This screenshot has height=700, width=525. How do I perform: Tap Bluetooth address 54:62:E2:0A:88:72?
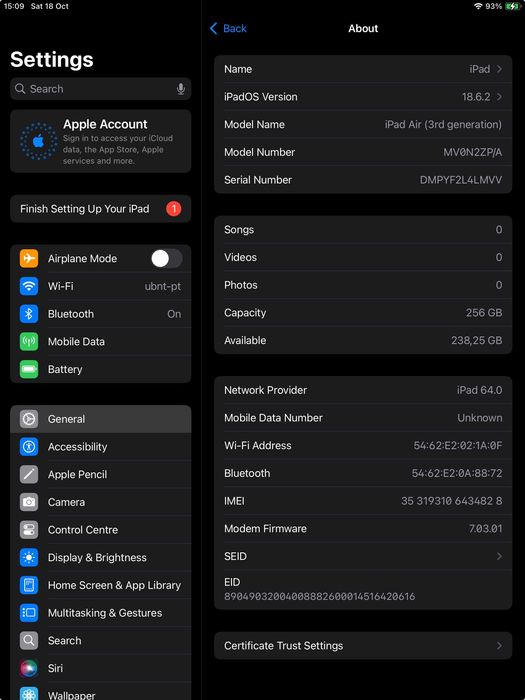tap(457, 473)
